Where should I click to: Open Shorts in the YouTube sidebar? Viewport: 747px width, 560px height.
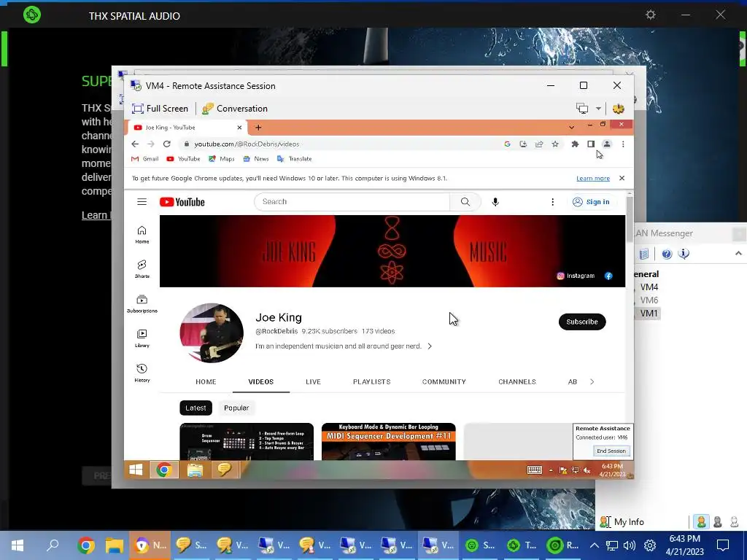pyautogui.click(x=142, y=269)
